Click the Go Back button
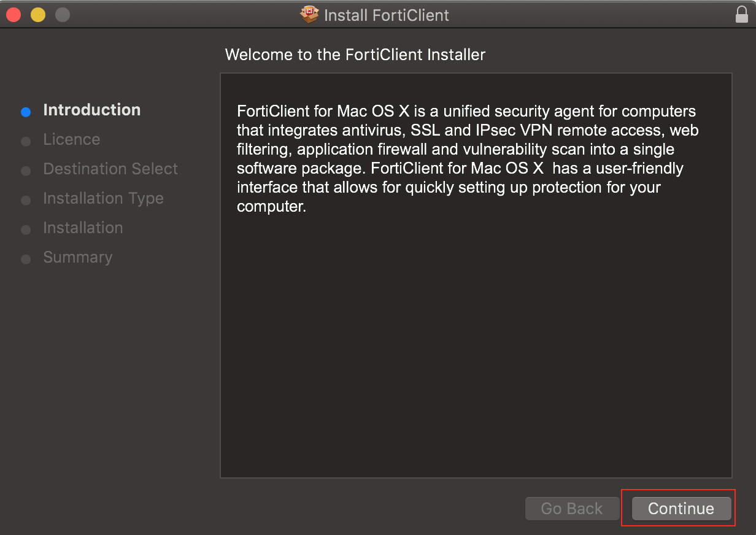 click(572, 508)
